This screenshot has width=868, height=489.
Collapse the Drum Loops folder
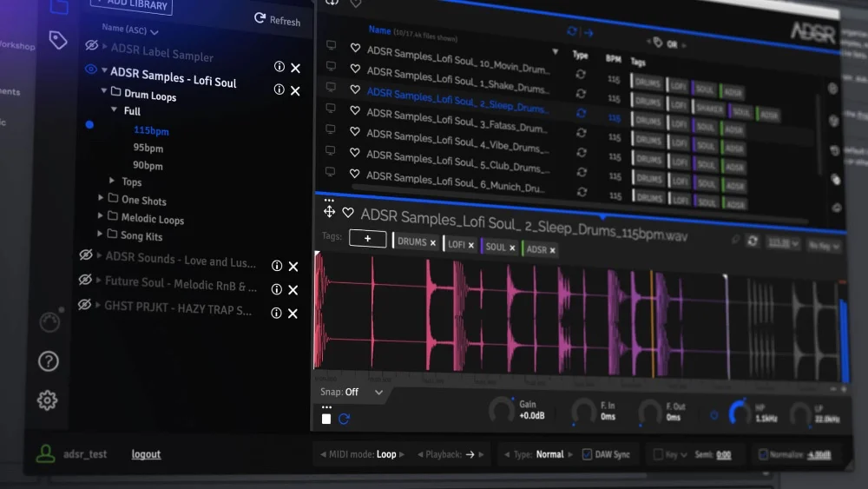(104, 90)
